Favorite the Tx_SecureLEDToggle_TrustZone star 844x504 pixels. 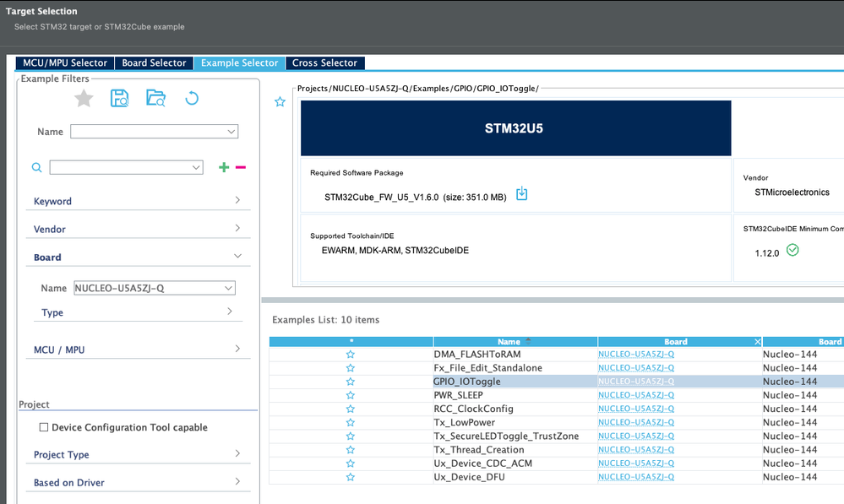351,436
